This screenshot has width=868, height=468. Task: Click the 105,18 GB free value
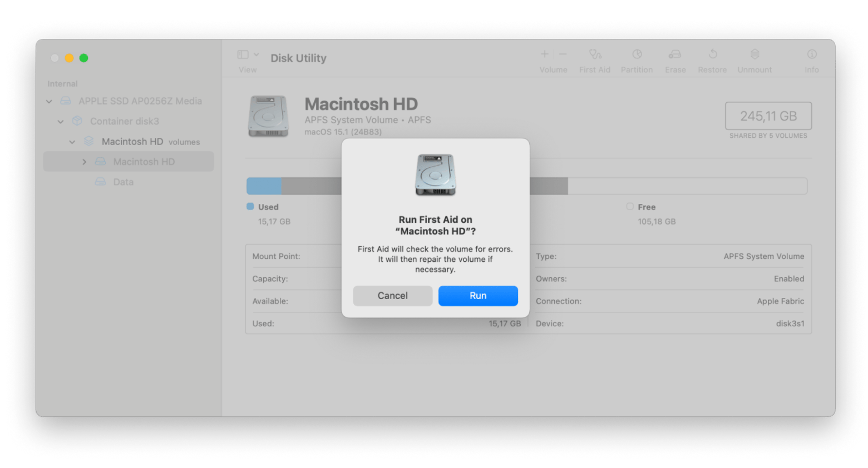(x=657, y=222)
